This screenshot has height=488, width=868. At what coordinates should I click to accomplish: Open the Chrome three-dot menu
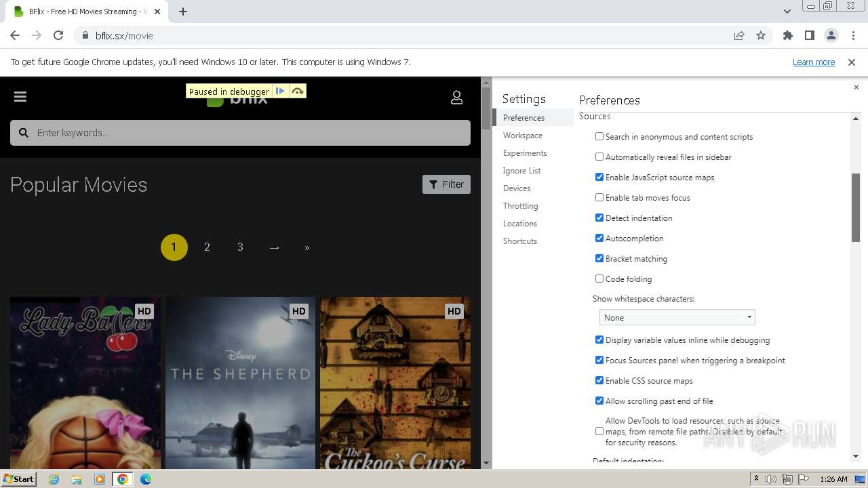(x=853, y=36)
